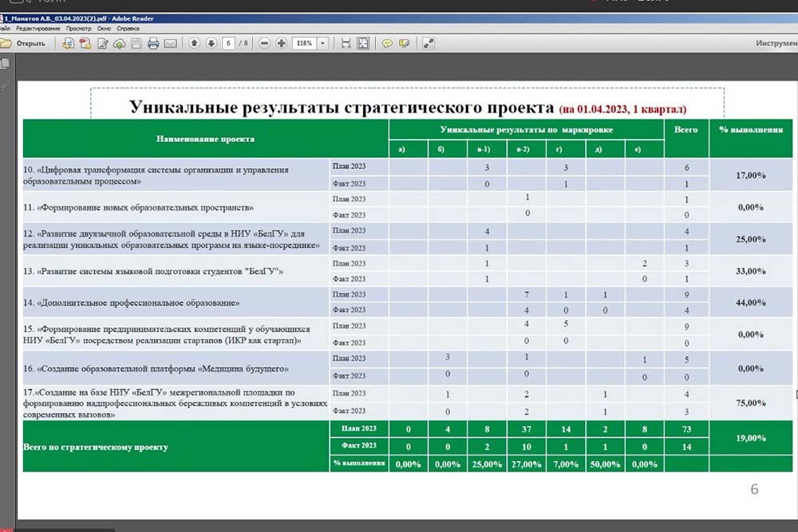Click the 118% zoom value field
Image resolution: width=798 pixels, height=532 pixels.
pos(304,43)
